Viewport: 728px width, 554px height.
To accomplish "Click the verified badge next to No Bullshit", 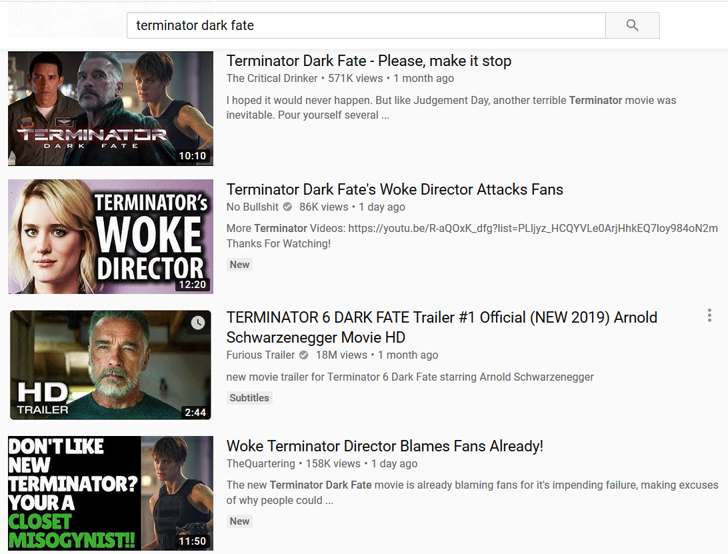I will 287,207.
